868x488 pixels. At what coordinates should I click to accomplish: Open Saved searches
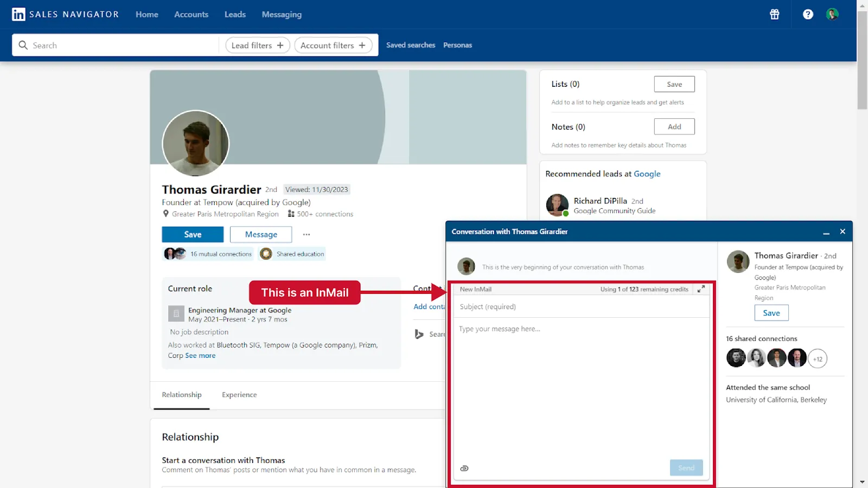411,45
